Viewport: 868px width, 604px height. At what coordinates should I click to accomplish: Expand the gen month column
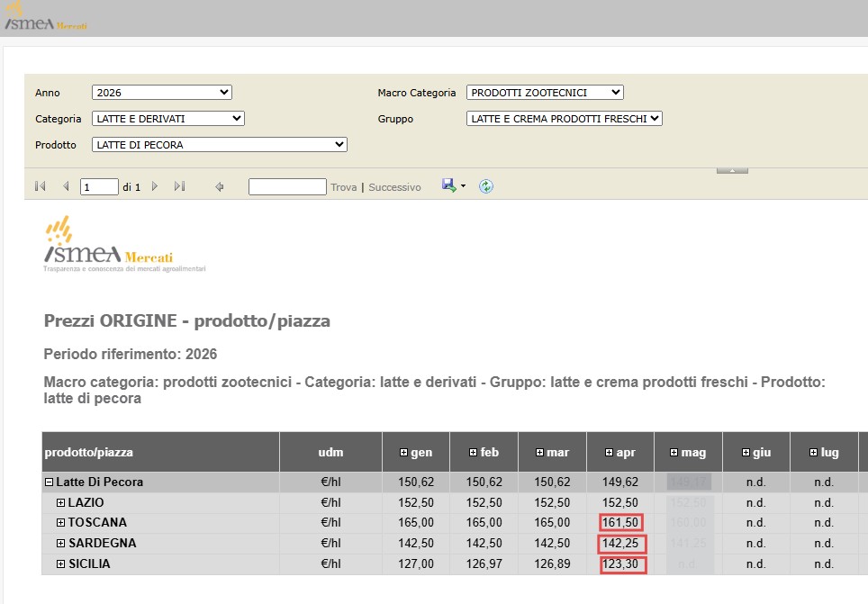coord(403,452)
